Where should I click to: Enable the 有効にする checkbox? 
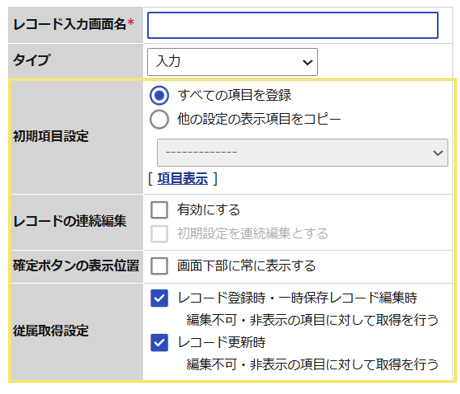159,210
